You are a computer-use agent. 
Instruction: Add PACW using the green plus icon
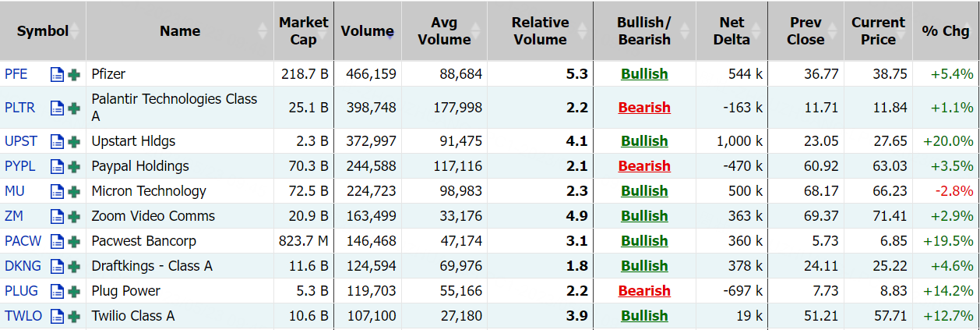pyautogui.click(x=74, y=242)
